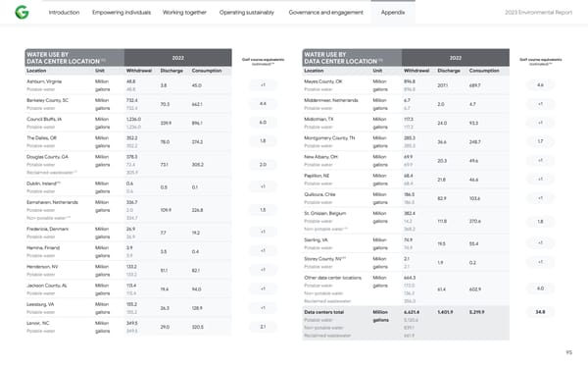Click right Water Use by Data Center Location header

point(352,58)
